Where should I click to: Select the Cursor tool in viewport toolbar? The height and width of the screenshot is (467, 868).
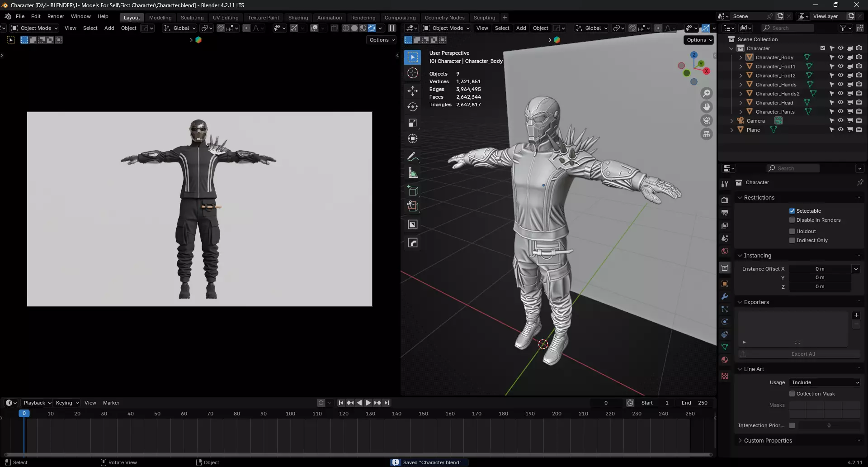tap(413, 73)
